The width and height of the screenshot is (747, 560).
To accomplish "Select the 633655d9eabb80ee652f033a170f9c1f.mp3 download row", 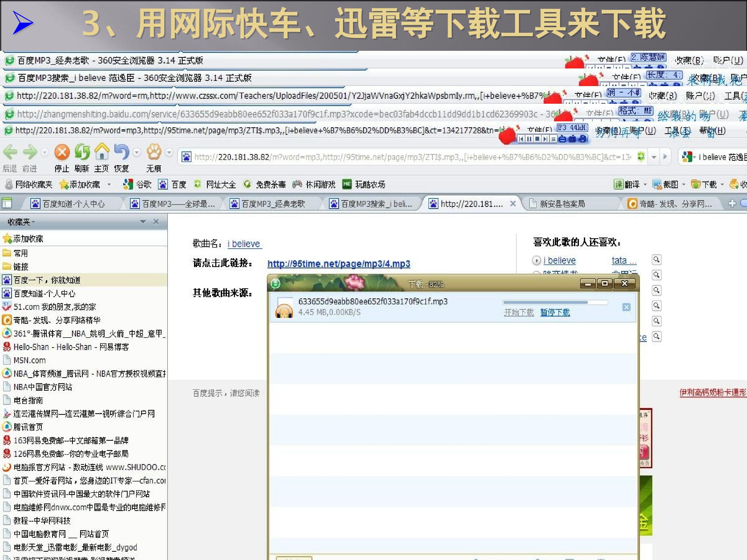I will click(453, 307).
